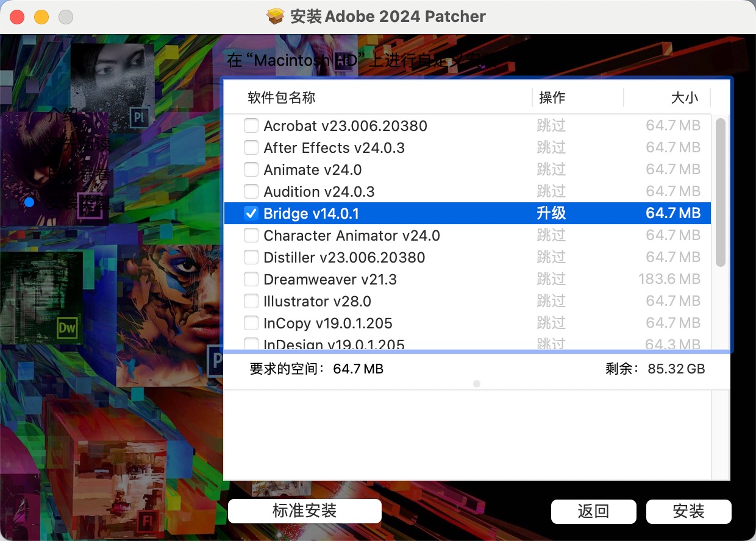Tick the Animate v24.0 package checkbox
The width and height of the screenshot is (756, 541).
click(x=251, y=170)
